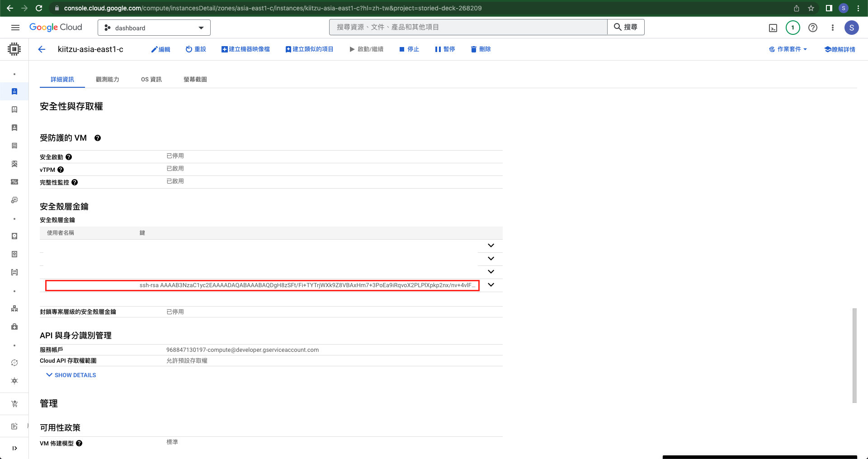Click the 重設 reset button
The height and width of the screenshot is (459, 868).
196,49
